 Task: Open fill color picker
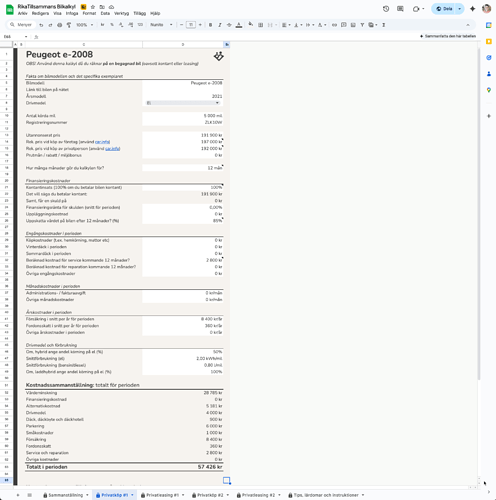point(251,25)
